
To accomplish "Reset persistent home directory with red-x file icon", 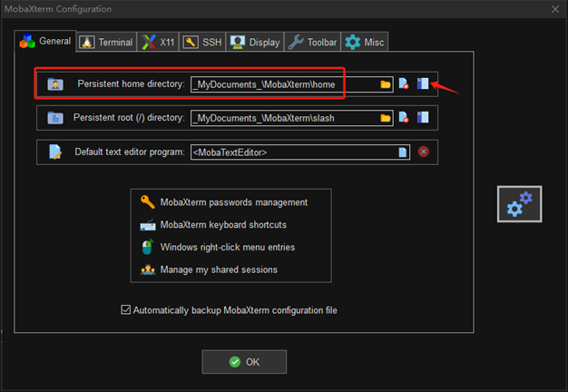I will click(404, 83).
